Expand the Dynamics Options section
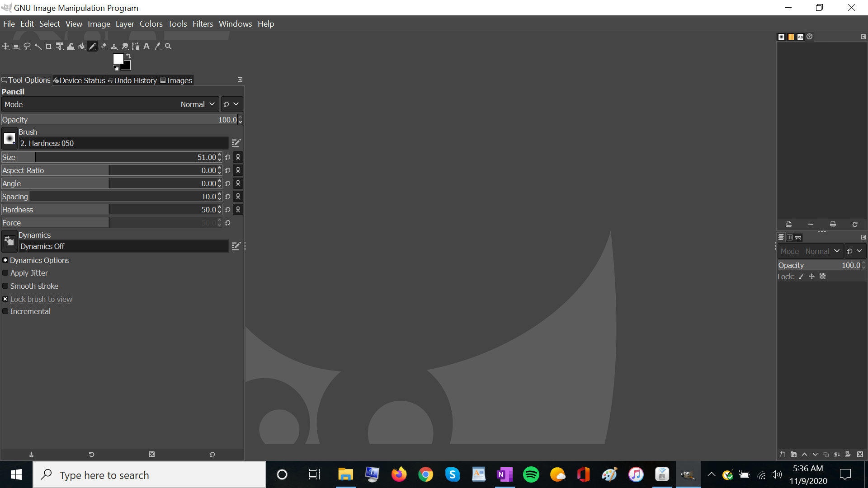The height and width of the screenshot is (488, 868). [x=5, y=260]
